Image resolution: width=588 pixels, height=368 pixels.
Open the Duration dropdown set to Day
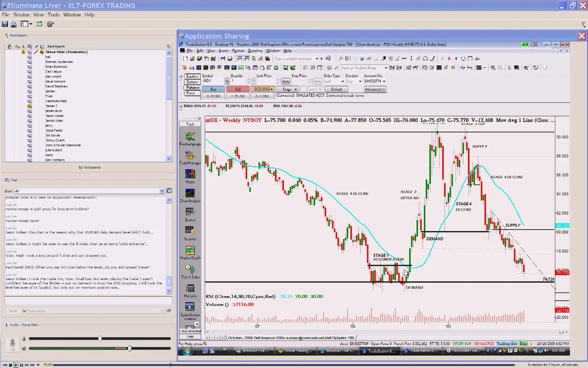[x=360, y=81]
